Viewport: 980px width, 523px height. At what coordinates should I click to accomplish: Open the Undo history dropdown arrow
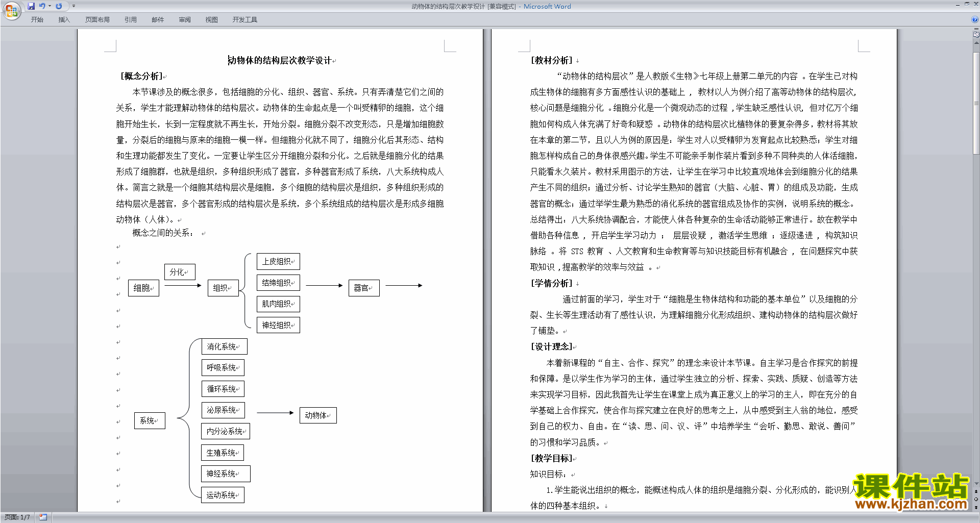tap(50, 6)
